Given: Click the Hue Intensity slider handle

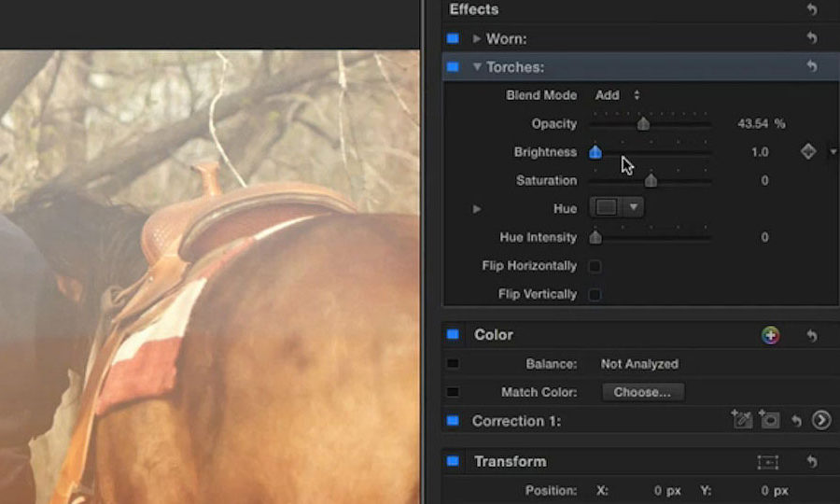Looking at the screenshot, I should click(595, 237).
